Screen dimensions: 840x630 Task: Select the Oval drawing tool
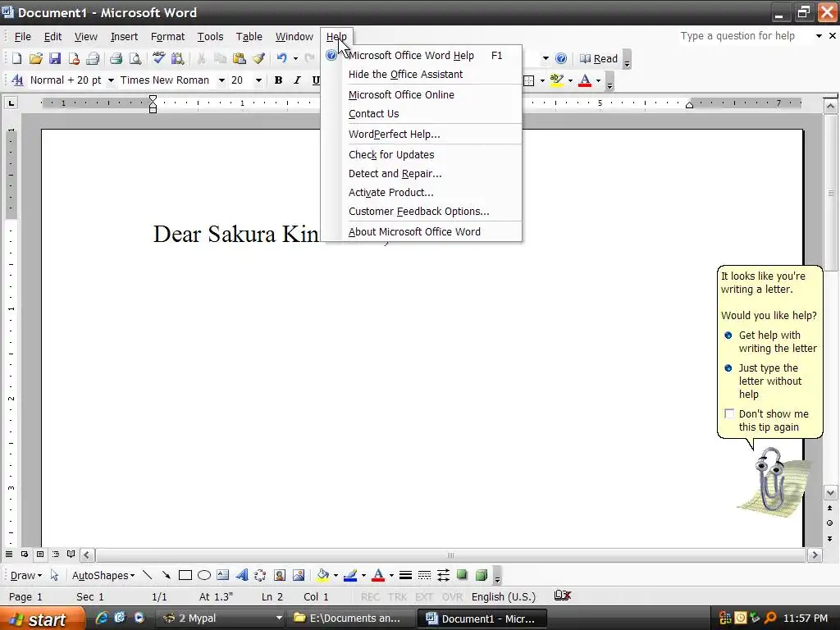204,575
